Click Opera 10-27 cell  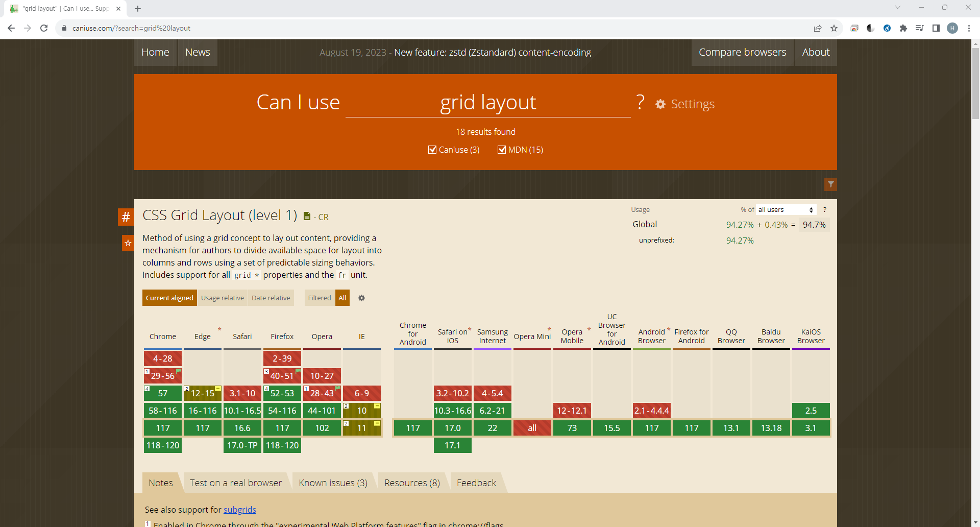click(x=322, y=376)
